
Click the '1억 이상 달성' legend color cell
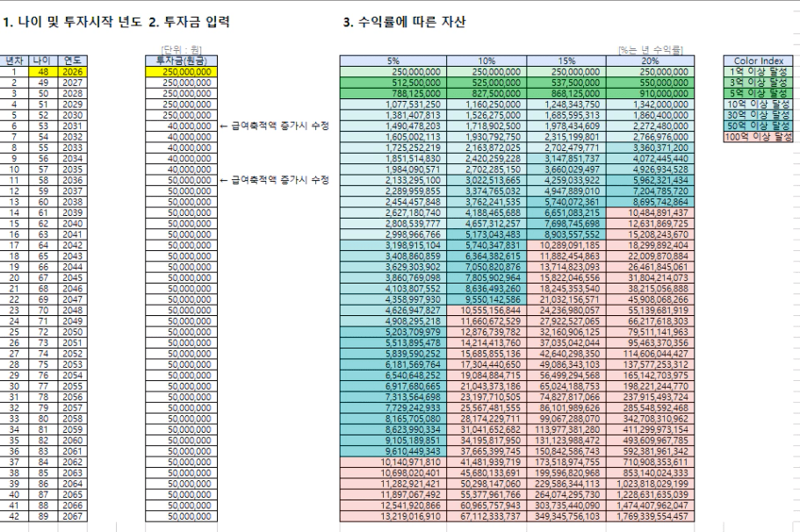click(x=758, y=72)
